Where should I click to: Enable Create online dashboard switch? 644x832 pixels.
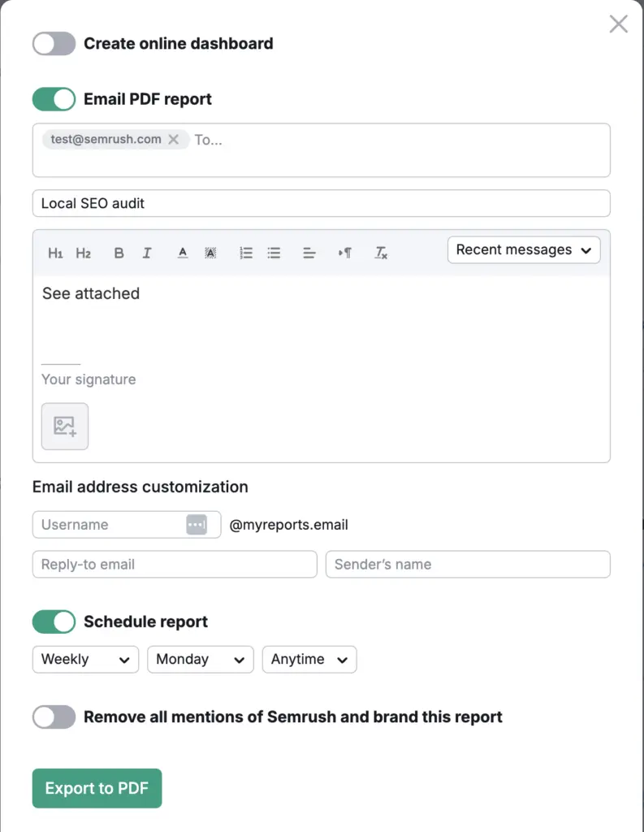pos(54,44)
